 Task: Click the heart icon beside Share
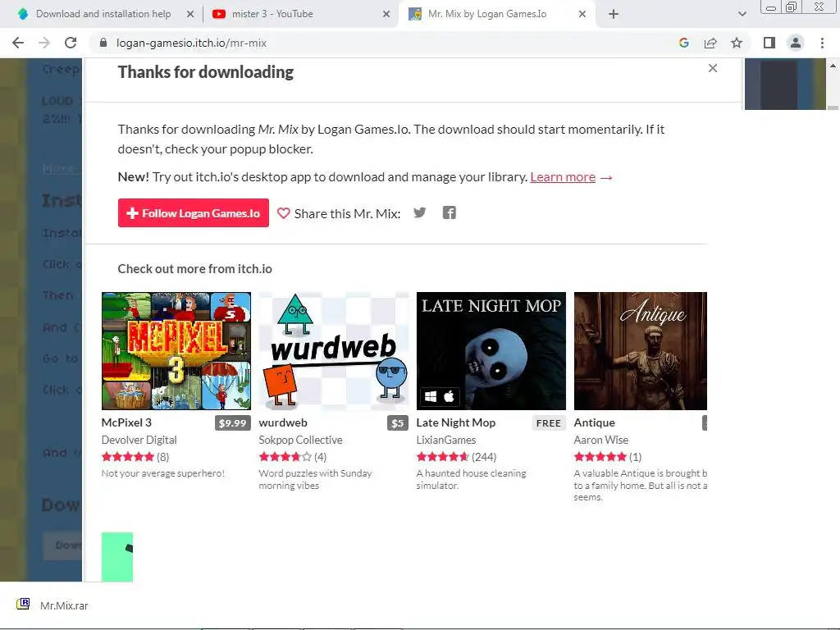283,213
